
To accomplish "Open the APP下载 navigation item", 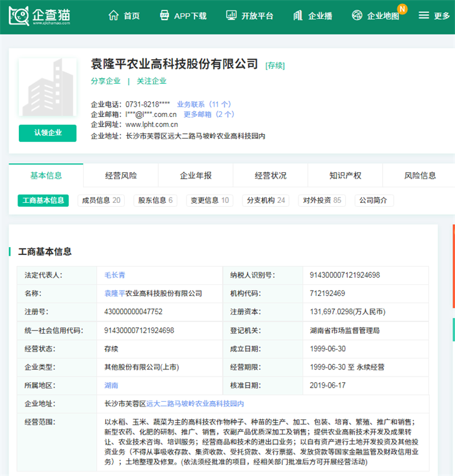I will click(190, 16).
